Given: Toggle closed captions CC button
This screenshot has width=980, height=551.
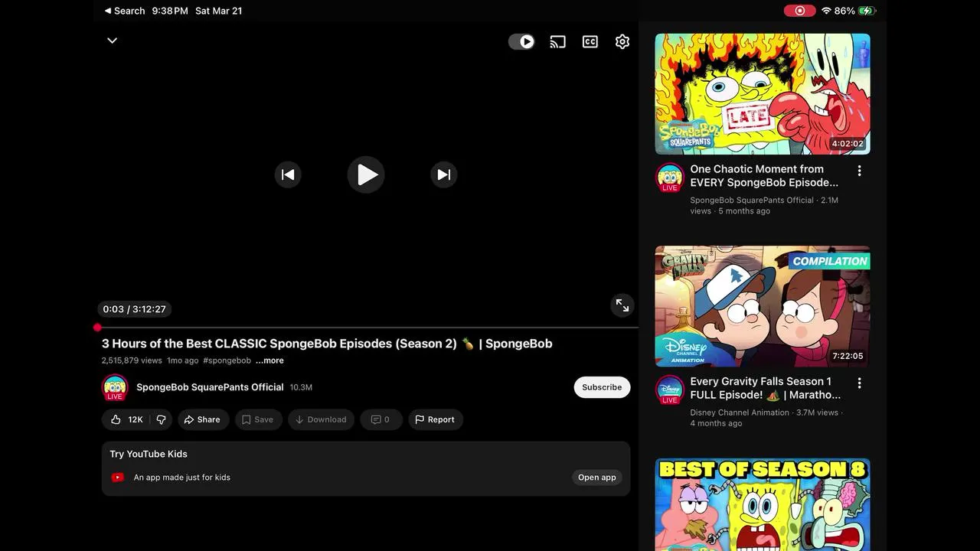Looking at the screenshot, I should tap(590, 42).
